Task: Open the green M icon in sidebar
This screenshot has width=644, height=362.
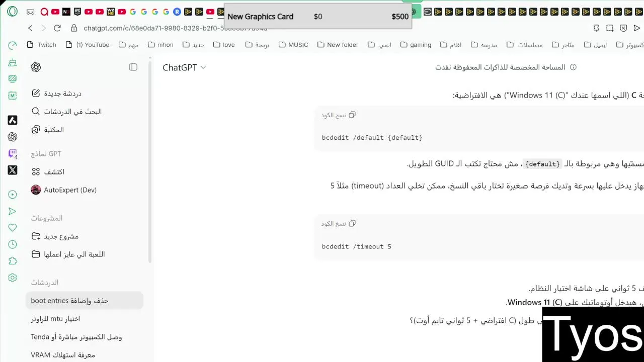Action: pos(13,96)
